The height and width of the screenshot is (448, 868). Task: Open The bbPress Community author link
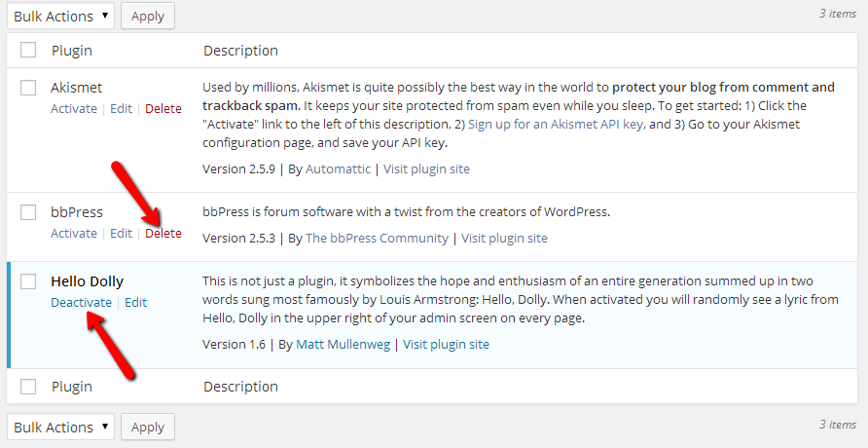[377, 238]
